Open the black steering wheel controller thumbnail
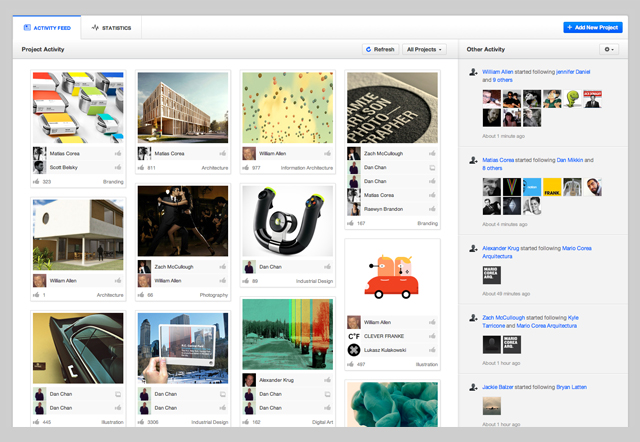The width and height of the screenshot is (640, 442). [x=287, y=220]
